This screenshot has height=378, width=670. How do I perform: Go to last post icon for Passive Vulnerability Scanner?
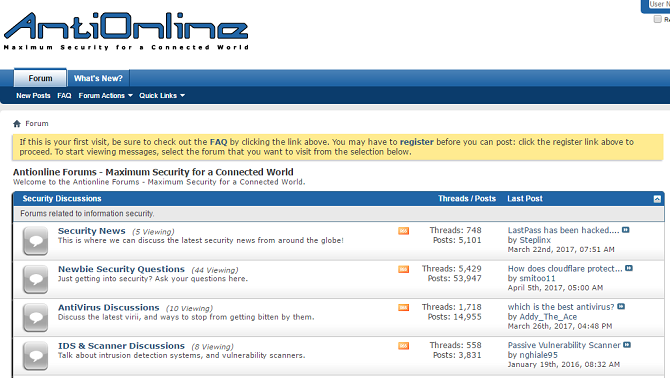(x=627, y=345)
